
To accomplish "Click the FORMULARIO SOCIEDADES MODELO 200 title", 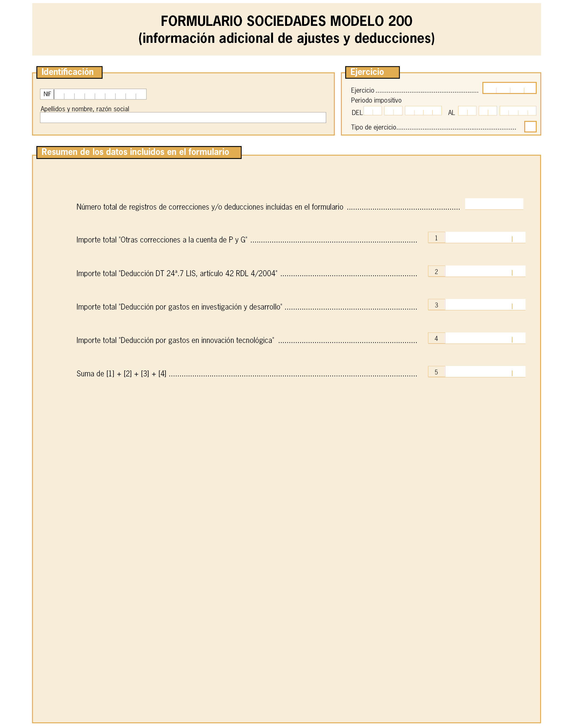I will pos(286,21).
